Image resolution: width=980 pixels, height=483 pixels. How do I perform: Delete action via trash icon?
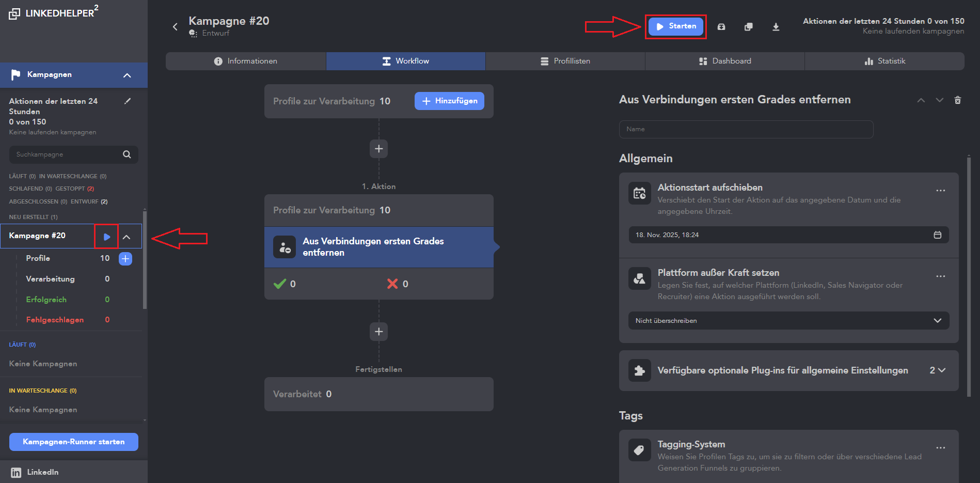[957, 100]
